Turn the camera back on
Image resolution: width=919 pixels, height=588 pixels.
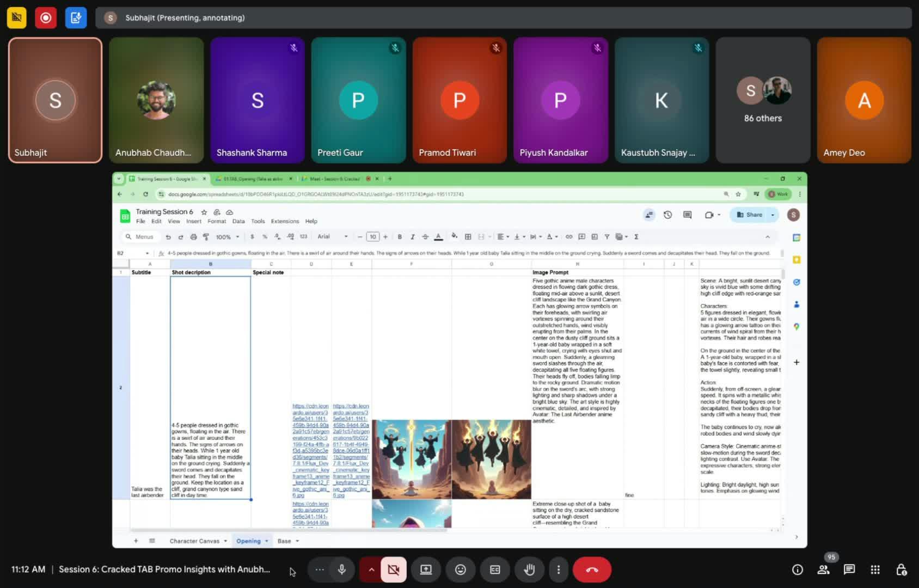click(393, 569)
